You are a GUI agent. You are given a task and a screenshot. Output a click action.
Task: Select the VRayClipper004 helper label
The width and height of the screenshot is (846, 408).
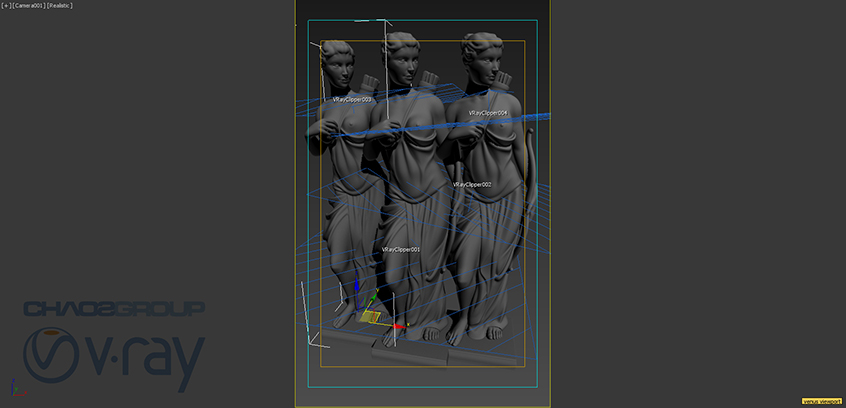[x=488, y=113]
